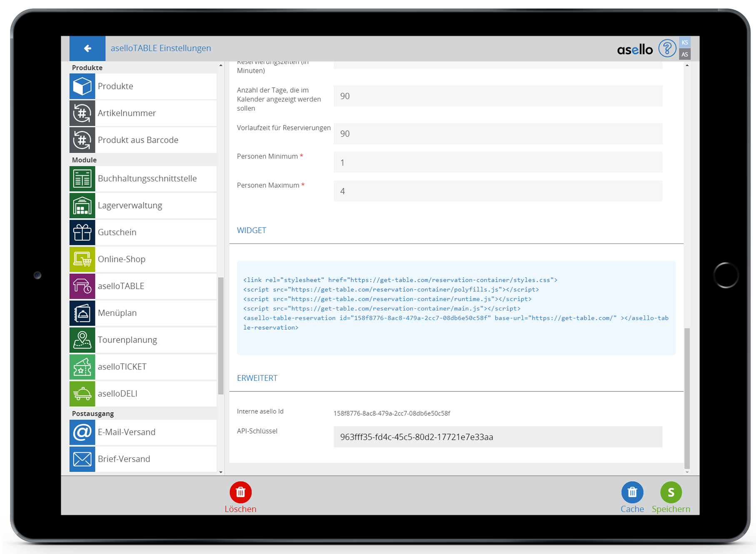Open help via question mark icon

[666, 49]
